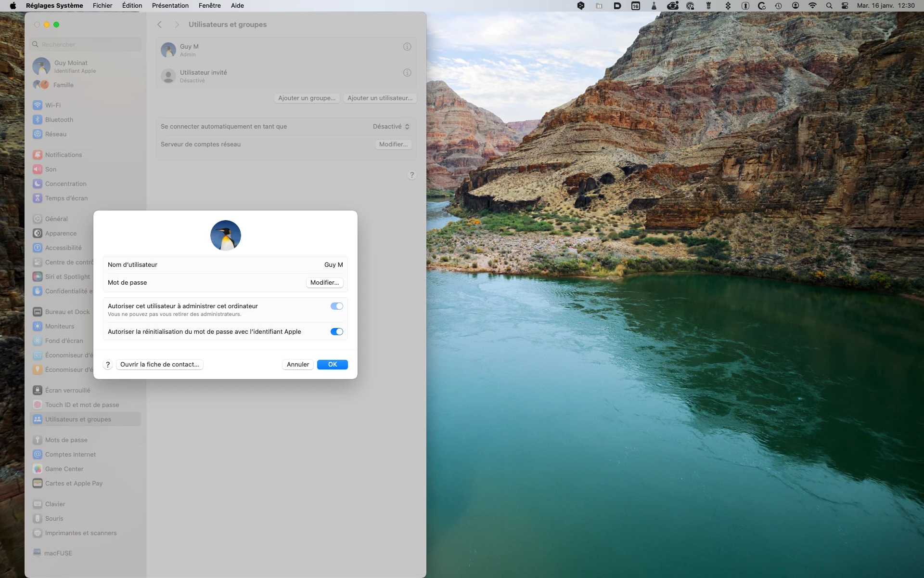Click Ouvrir la fiche de contact… button
This screenshot has height=578, width=924.
159,365
